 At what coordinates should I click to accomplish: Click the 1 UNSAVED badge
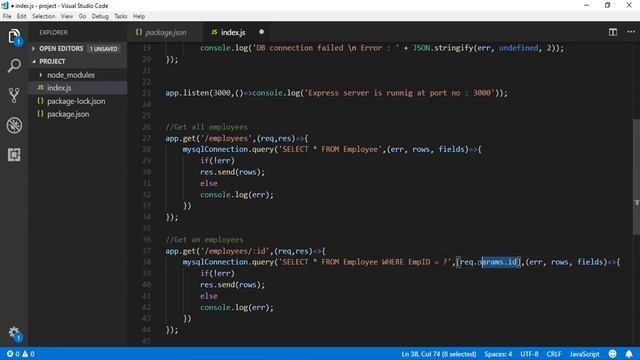(x=104, y=49)
